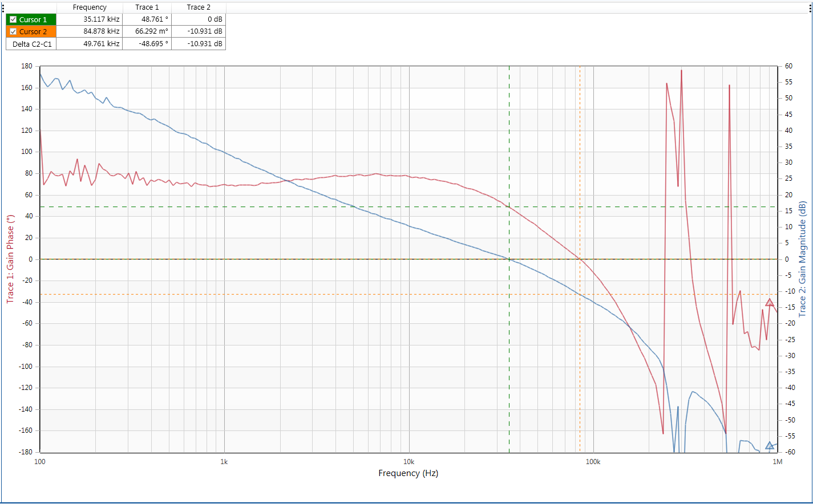Click the Trace 2: Gain Magnitude axis title
Screen dimensions: 813x504
point(802,259)
